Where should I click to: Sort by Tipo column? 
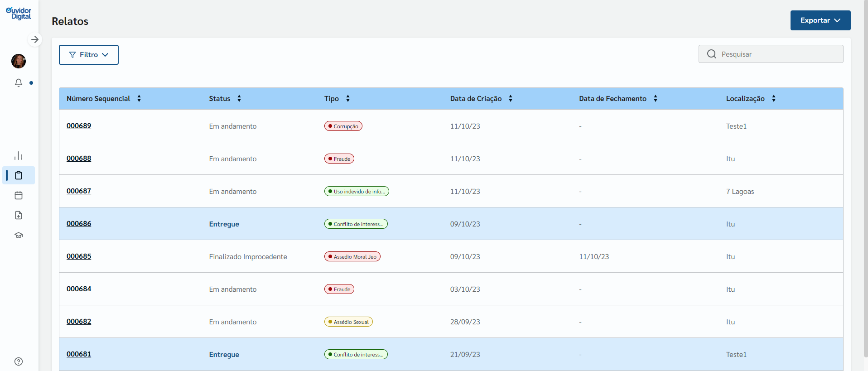[x=348, y=98]
